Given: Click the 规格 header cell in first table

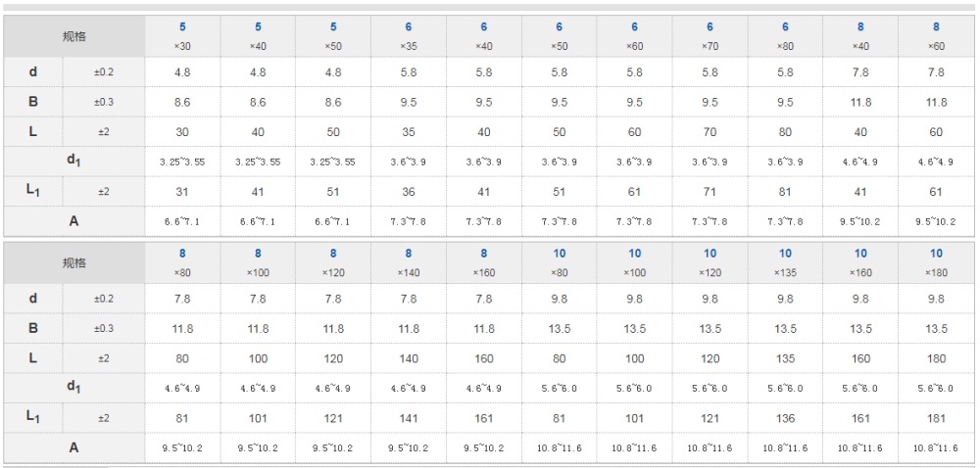Looking at the screenshot, I should pos(74,36).
